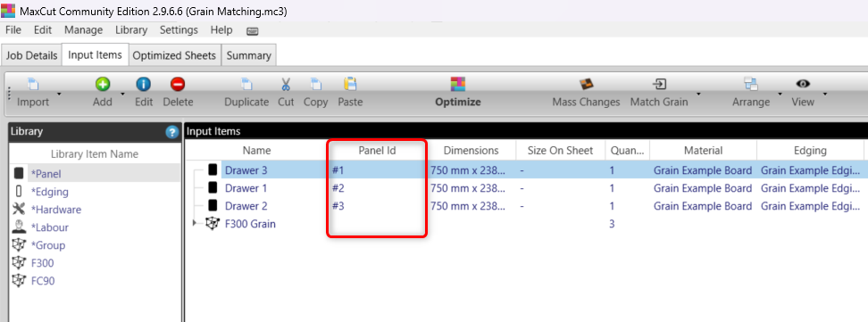This screenshot has width=868, height=322.
Task: Open the Library menu
Action: pyautogui.click(x=131, y=29)
